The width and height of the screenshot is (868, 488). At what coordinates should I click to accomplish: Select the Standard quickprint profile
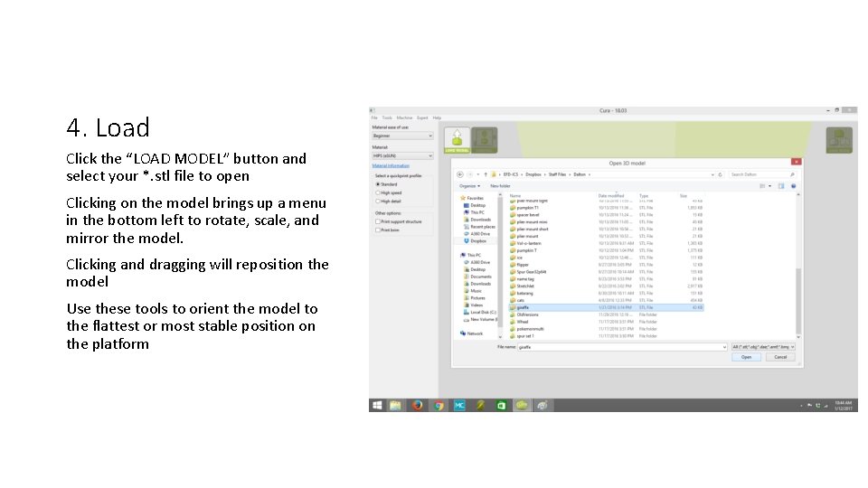pos(386,184)
